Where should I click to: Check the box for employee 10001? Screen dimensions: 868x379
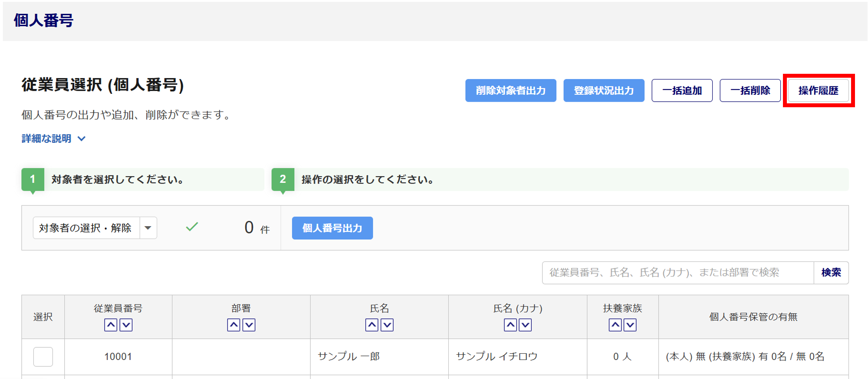43,356
